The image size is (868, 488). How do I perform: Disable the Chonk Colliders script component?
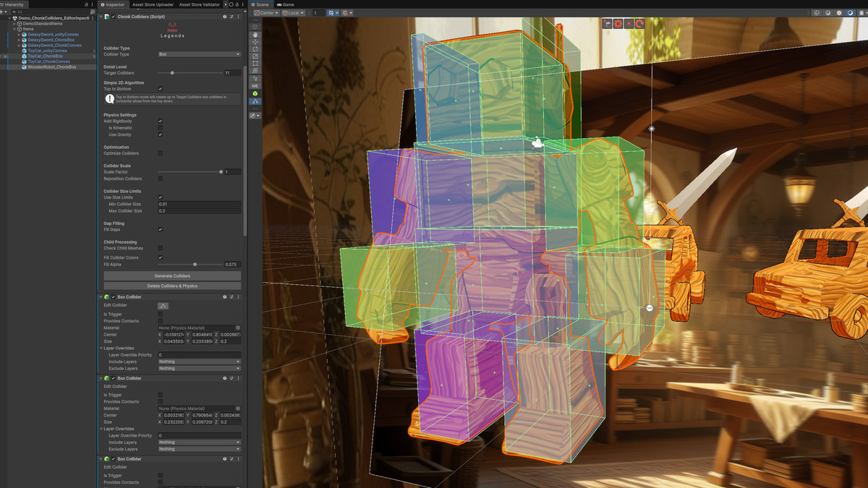(x=113, y=16)
